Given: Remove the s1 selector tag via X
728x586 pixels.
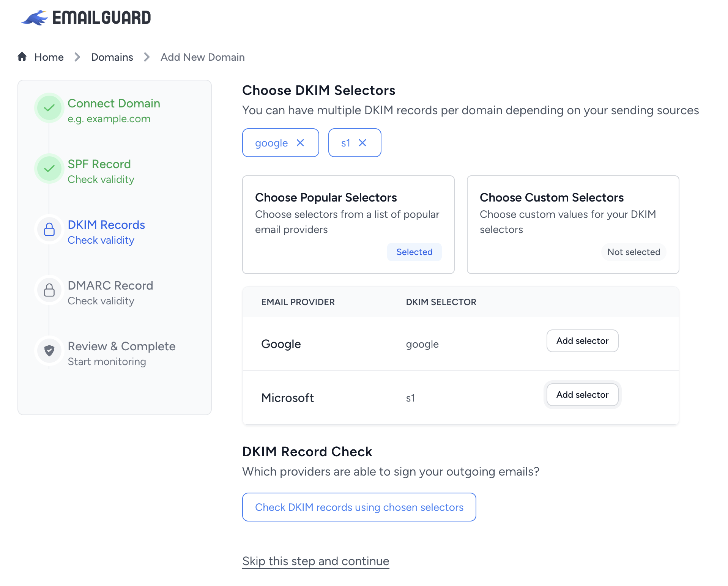Looking at the screenshot, I should (362, 143).
